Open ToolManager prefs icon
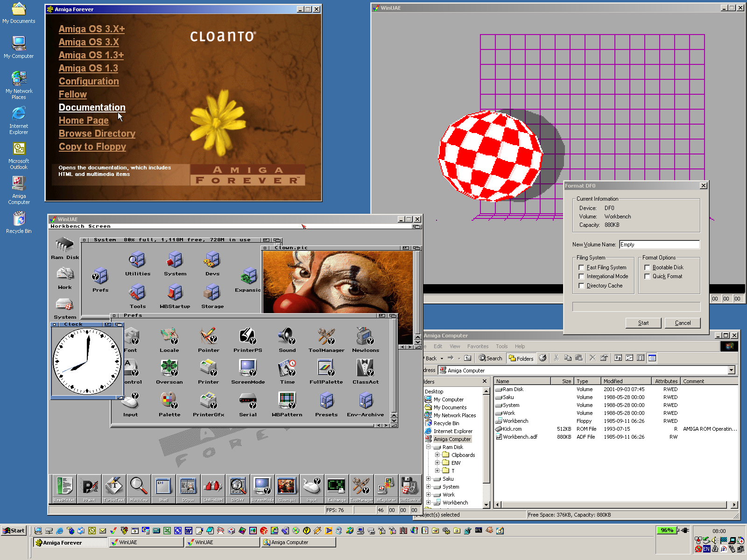747x560 pixels. [326, 340]
